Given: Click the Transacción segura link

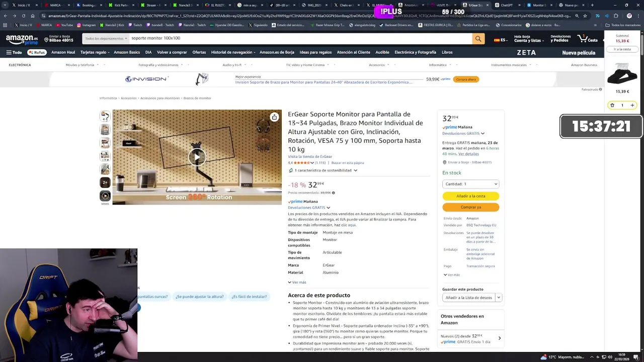Looking at the screenshot, I should 480,266.
